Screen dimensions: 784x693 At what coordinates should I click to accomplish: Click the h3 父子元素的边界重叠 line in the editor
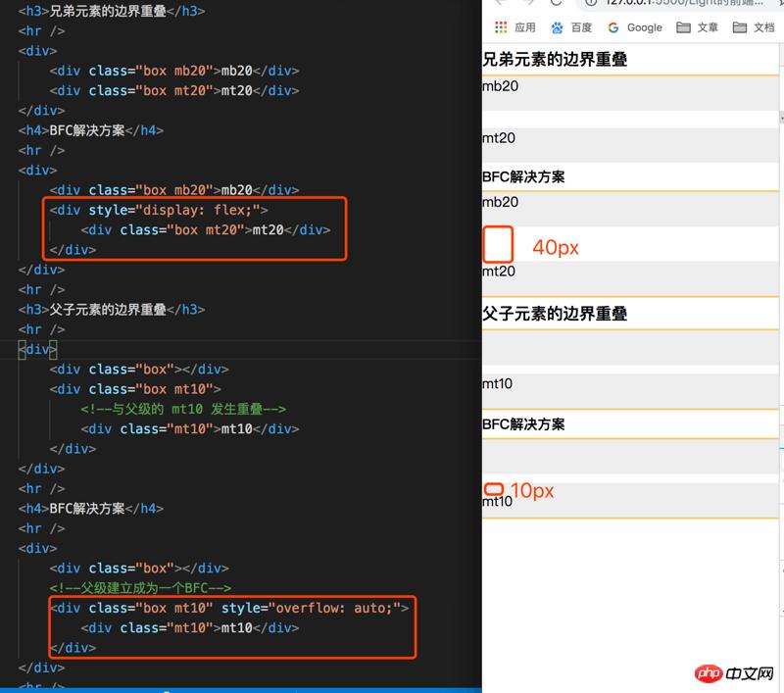(x=112, y=310)
